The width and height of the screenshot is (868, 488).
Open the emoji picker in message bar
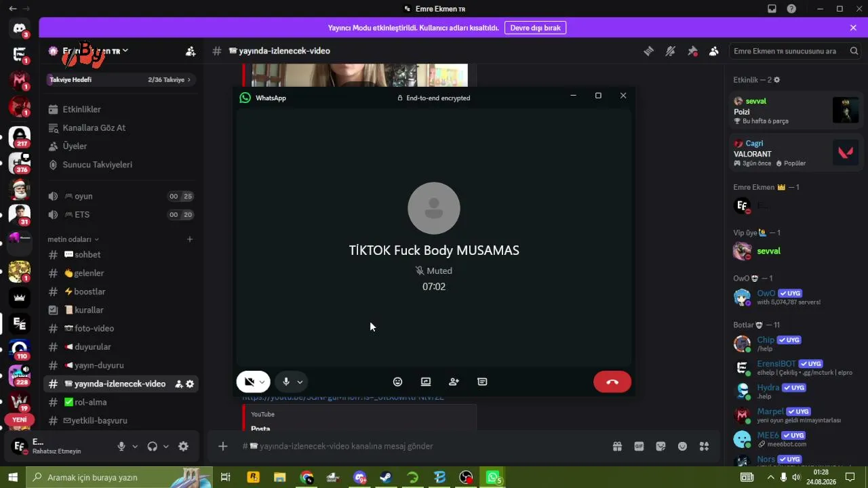point(682,446)
